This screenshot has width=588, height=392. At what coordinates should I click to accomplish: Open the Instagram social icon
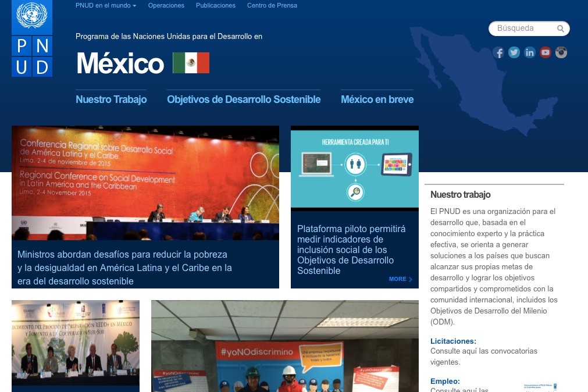coord(561,52)
